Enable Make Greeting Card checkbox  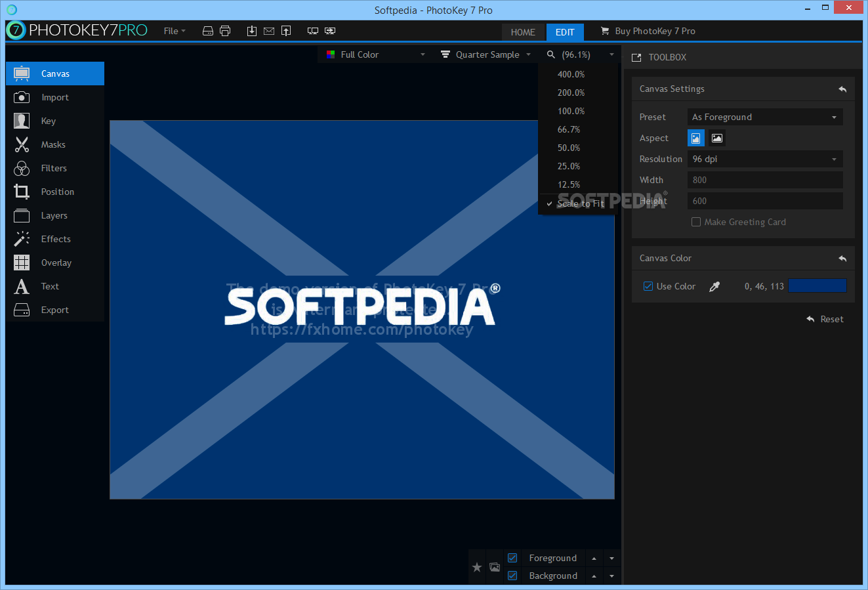pyautogui.click(x=696, y=222)
